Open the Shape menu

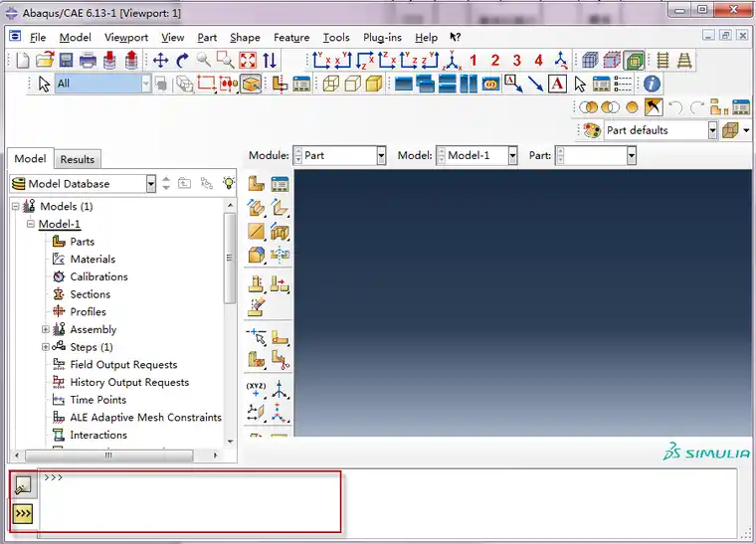[245, 38]
